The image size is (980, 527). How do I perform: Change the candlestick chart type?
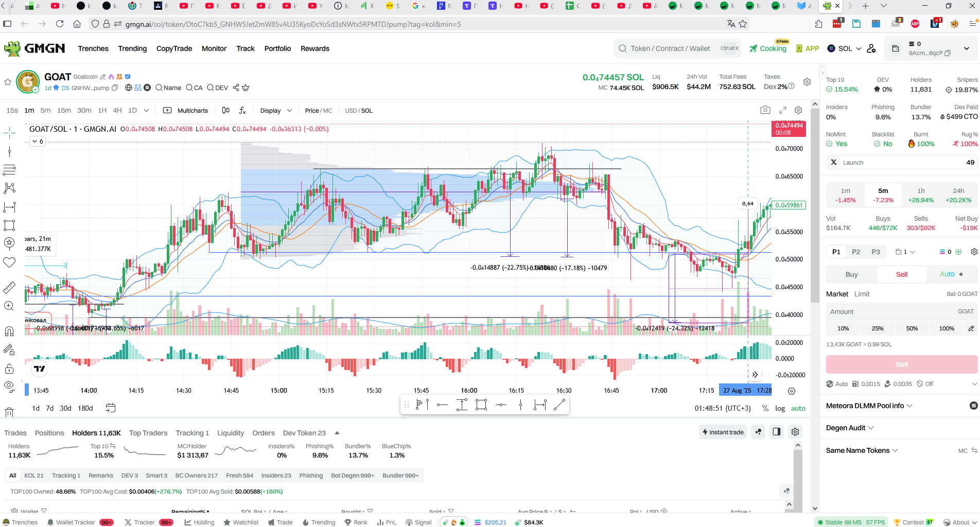coord(225,110)
